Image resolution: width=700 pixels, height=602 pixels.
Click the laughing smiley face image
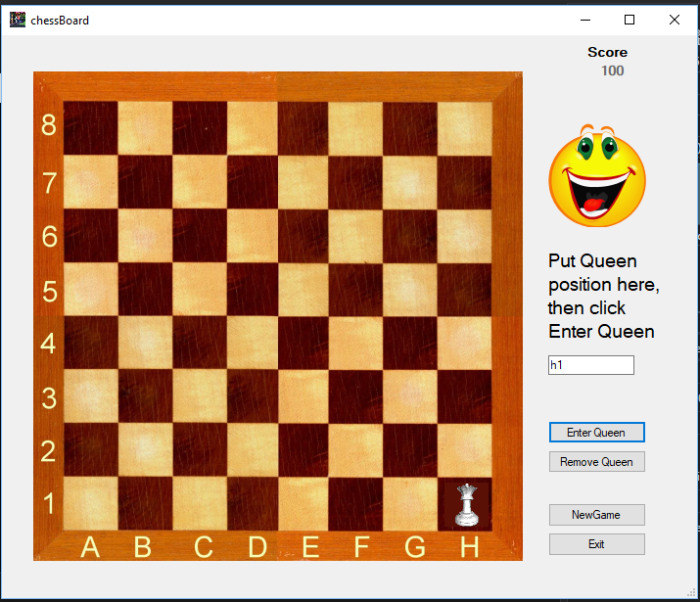pyautogui.click(x=597, y=175)
